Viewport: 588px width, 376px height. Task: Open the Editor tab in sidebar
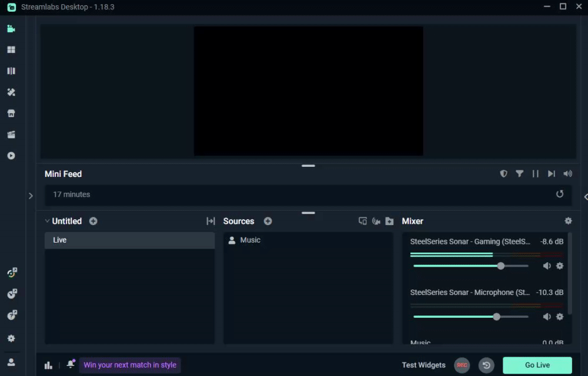[11, 29]
